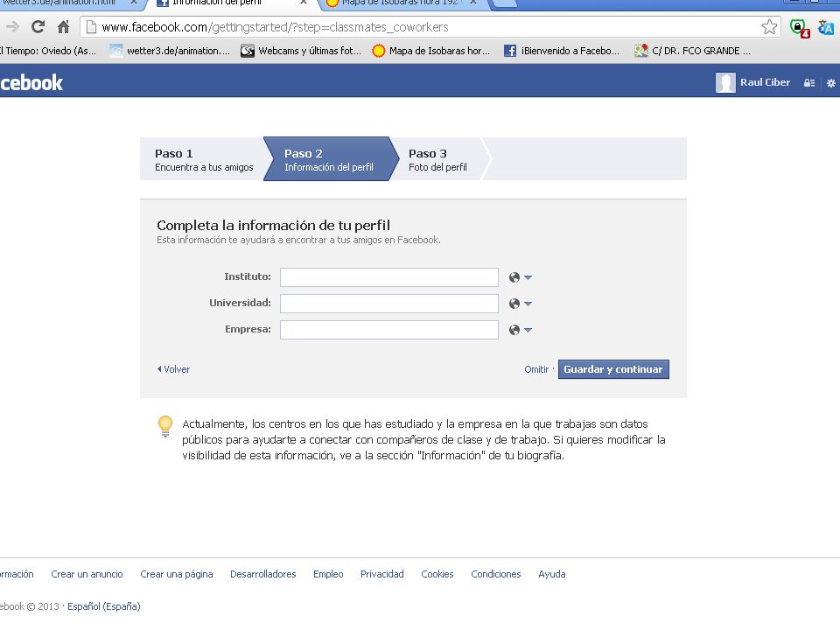
Task: Click the Volver link
Action: tap(173, 369)
